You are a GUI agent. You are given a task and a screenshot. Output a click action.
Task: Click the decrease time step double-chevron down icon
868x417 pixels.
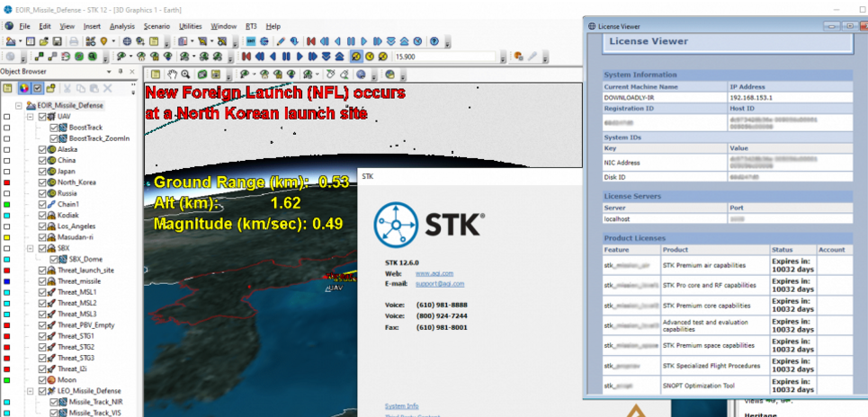[326, 57]
